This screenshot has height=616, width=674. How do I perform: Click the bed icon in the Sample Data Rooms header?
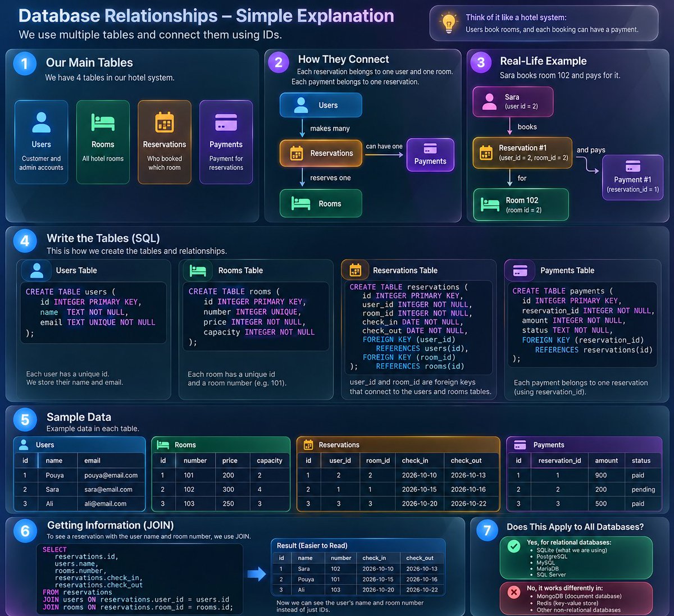(x=163, y=445)
